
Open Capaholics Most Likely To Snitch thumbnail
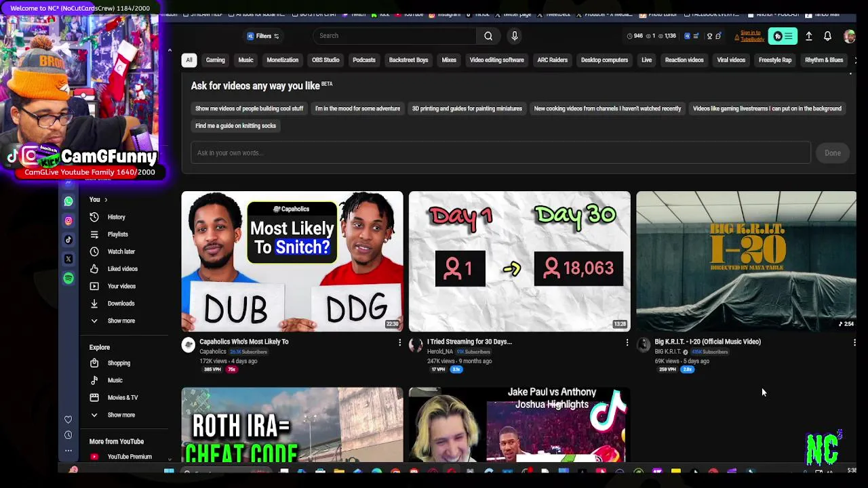tap(292, 262)
